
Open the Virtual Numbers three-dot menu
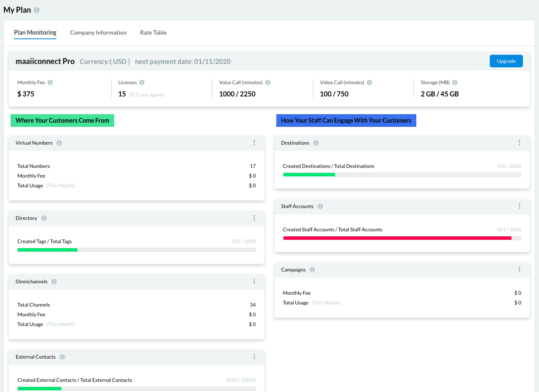point(254,143)
